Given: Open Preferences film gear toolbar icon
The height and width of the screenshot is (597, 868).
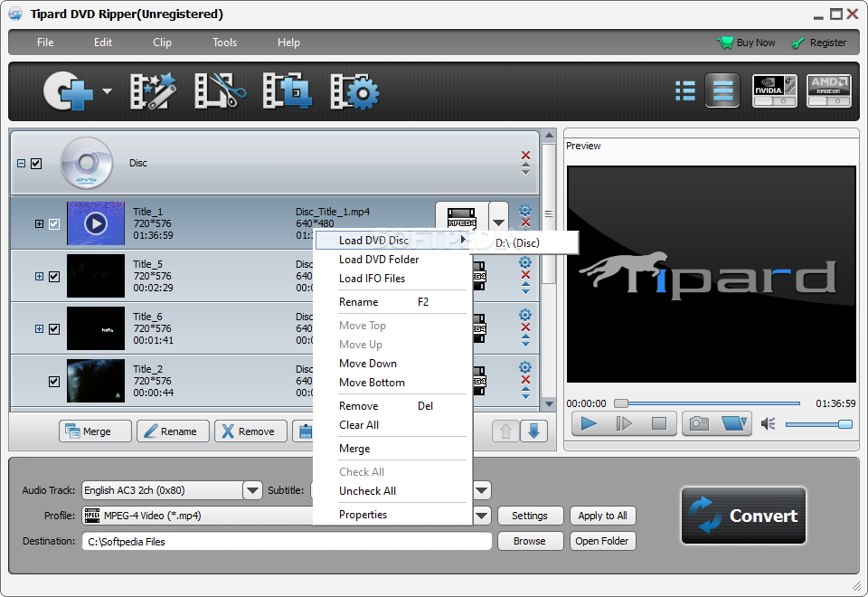Looking at the screenshot, I should click(x=354, y=91).
